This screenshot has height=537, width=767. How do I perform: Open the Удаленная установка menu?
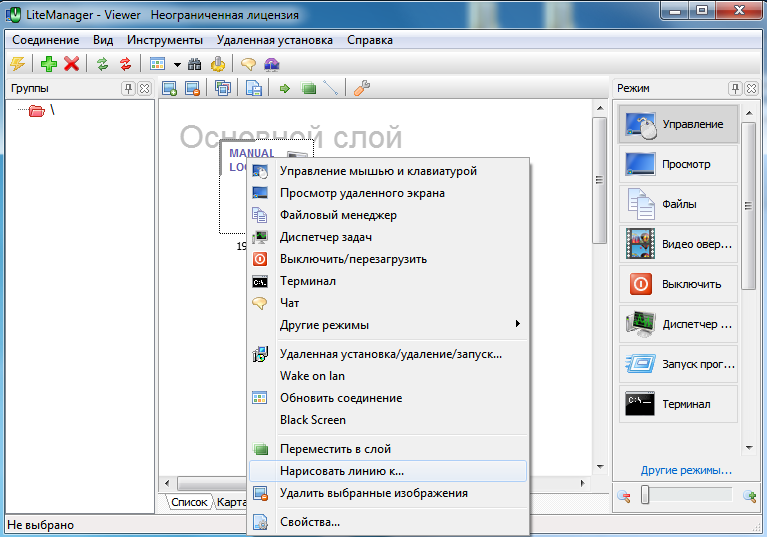[275, 40]
